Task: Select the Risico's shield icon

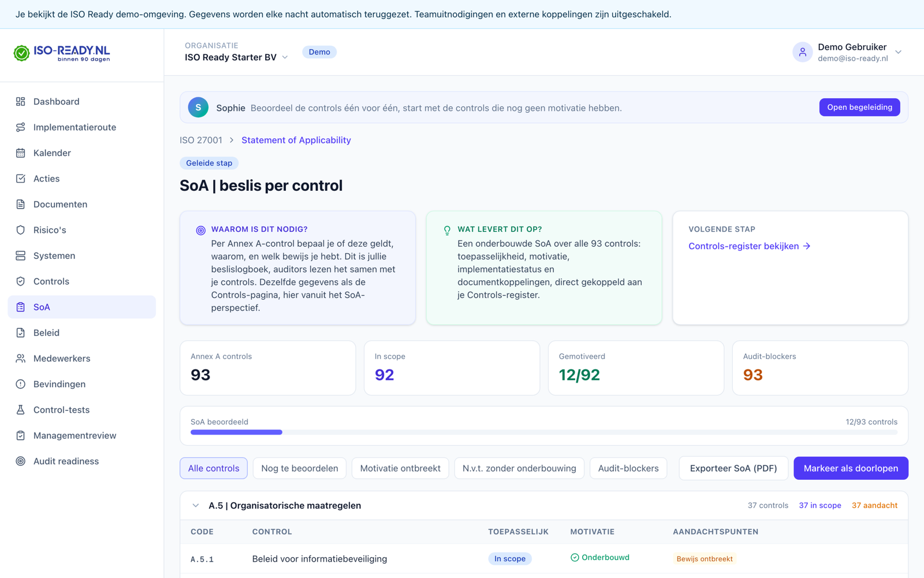Action: point(21,230)
